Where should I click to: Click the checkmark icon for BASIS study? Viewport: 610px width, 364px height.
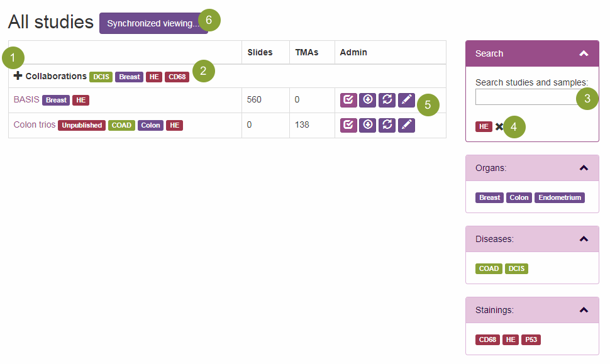click(x=348, y=101)
